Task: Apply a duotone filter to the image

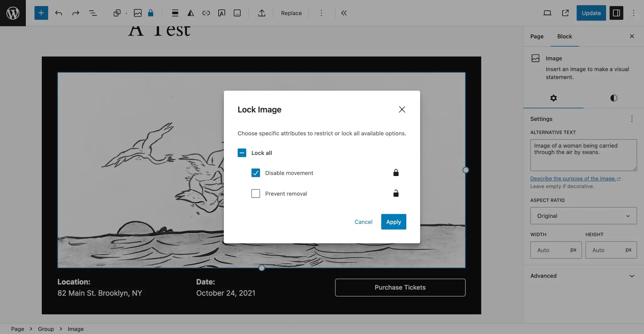Action: click(x=190, y=13)
